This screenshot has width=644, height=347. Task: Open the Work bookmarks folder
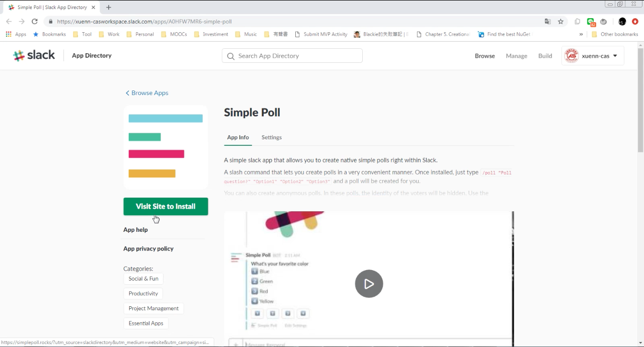pyautogui.click(x=109, y=34)
